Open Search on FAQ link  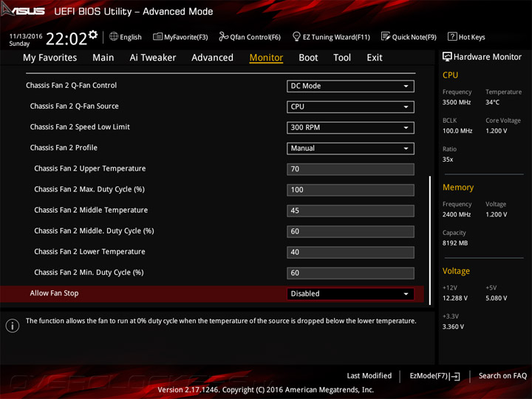pos(502,376)
